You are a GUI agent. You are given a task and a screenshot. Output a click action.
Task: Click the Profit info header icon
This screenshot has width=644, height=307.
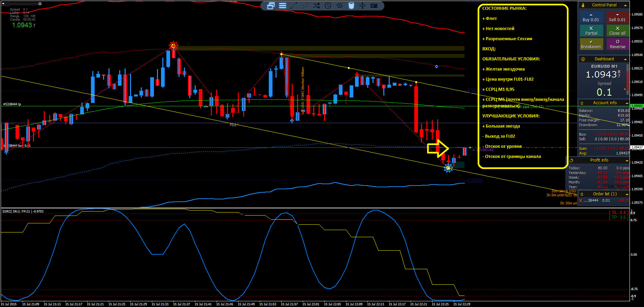pyautogui.click(x=571, y=160)
